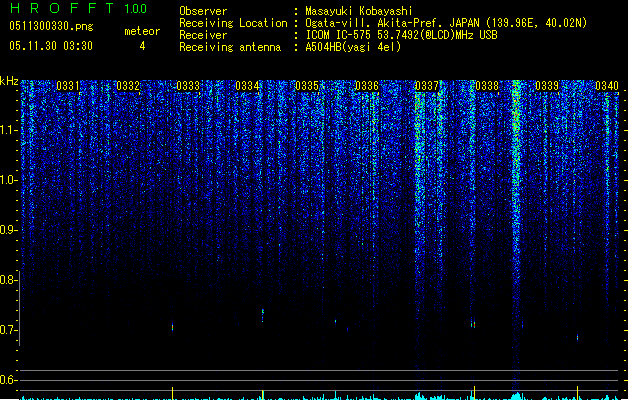629x400 pixels.
Task: Click the date stamp 05.11.30 03:30
Action: click(x=51, y=46)
